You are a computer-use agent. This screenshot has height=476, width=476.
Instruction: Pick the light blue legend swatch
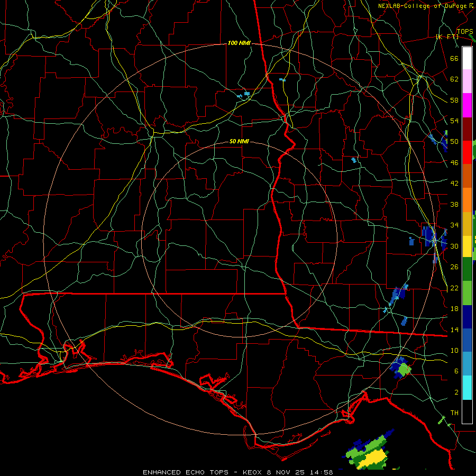467,364
